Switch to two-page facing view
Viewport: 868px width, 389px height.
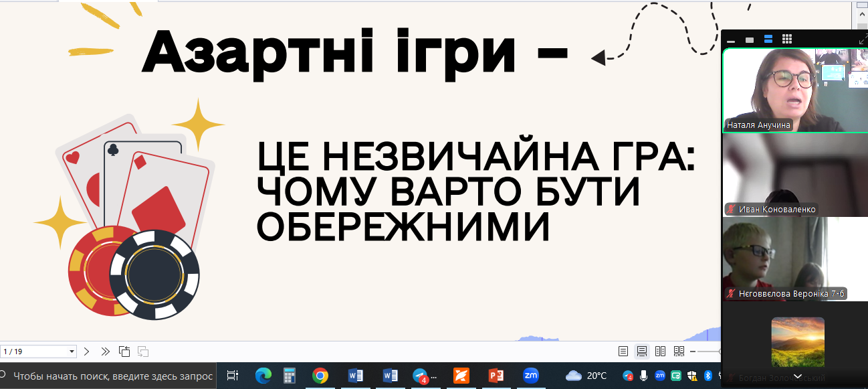click(x=660, y=352)
